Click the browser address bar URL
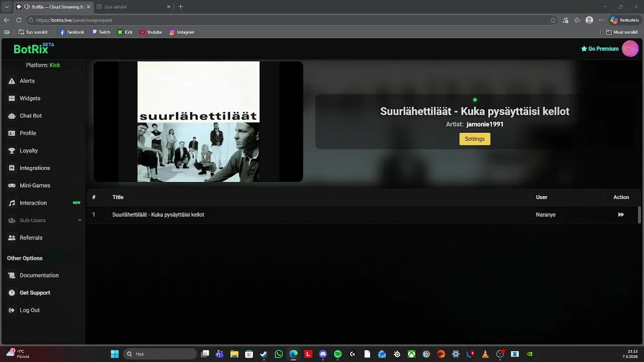 (74, 20)
